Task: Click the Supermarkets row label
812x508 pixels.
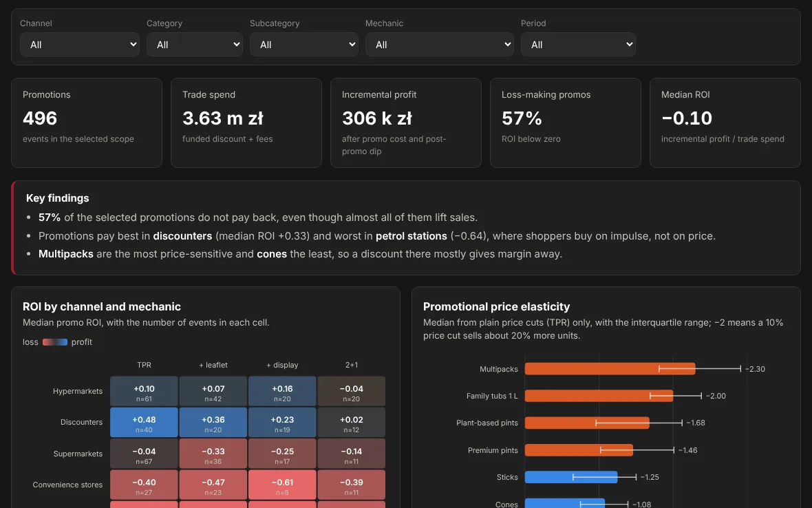Action: pyautogui.click(x=78, y=454)
